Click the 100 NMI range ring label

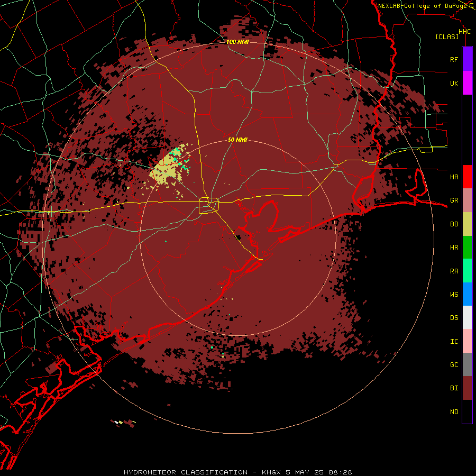[237, 42]
